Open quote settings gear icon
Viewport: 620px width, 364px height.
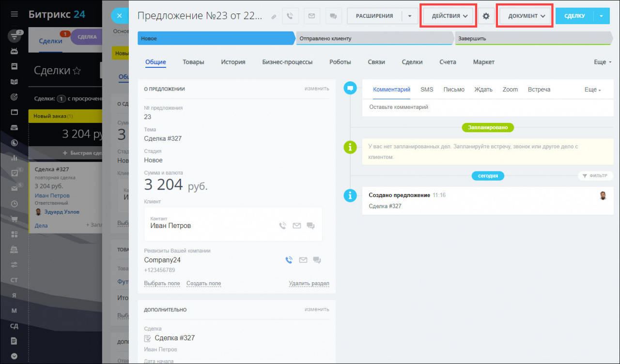coord(486,16)
